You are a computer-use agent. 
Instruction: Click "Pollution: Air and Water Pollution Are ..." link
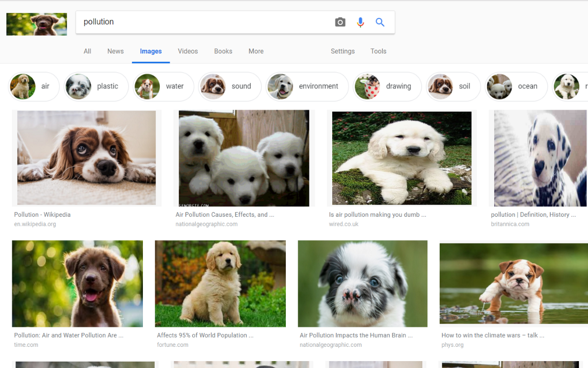pyautogui.click(x=69, y=335)
